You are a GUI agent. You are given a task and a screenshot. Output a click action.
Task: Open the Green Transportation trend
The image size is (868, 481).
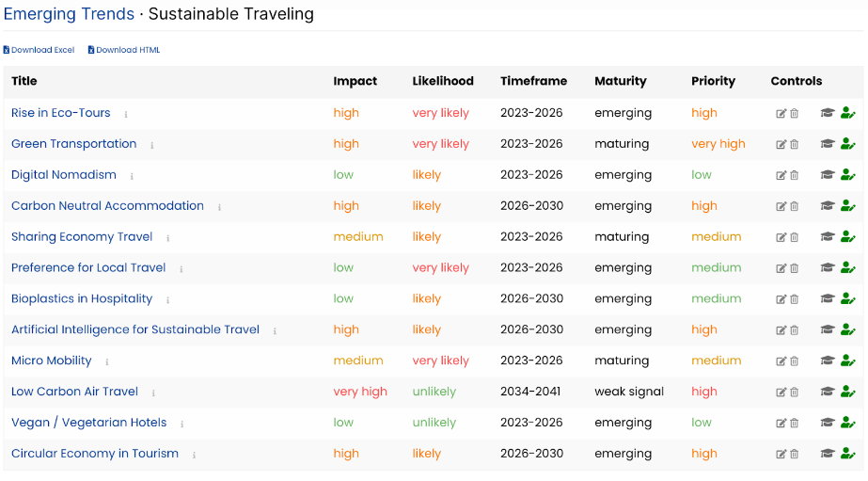click(x=73, y=144)
